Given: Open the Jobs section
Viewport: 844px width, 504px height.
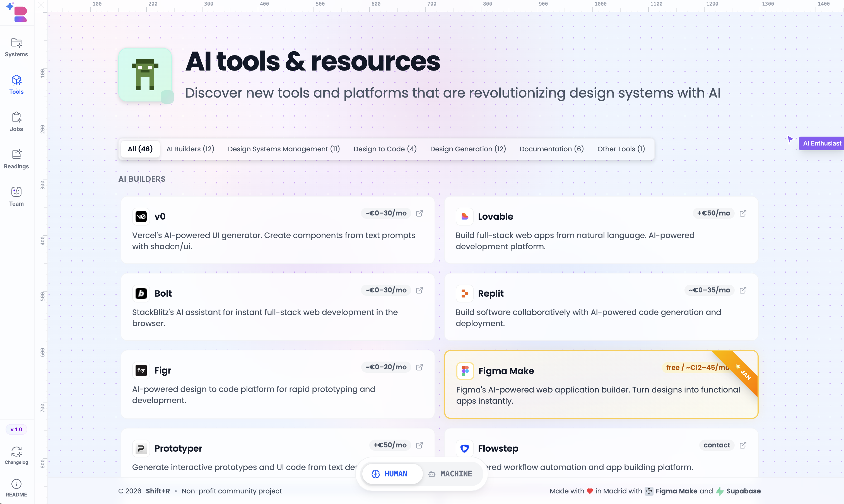Looking at the screenshot, I should pyautogui.click(x=16, y=121).
